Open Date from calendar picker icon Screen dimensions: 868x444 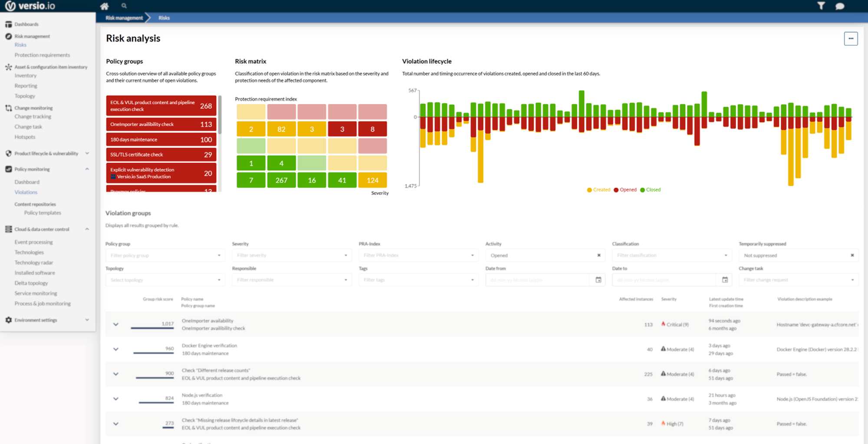tap(598, 280)
